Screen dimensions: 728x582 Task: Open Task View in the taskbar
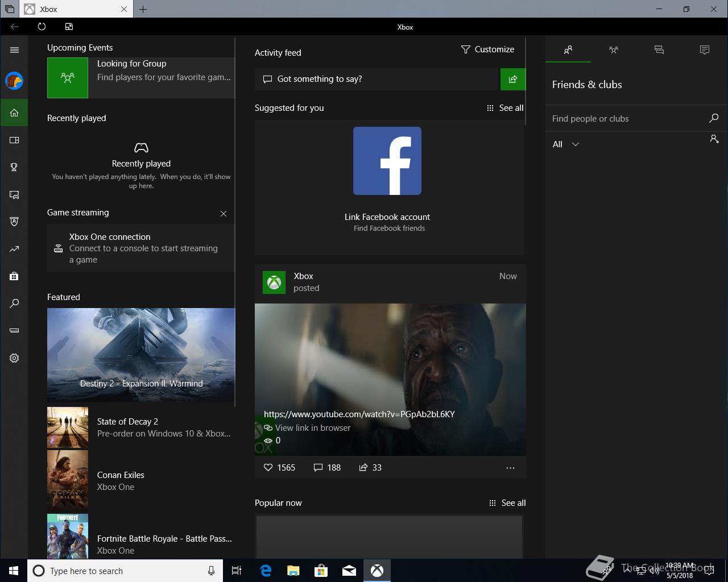point(237,571)
